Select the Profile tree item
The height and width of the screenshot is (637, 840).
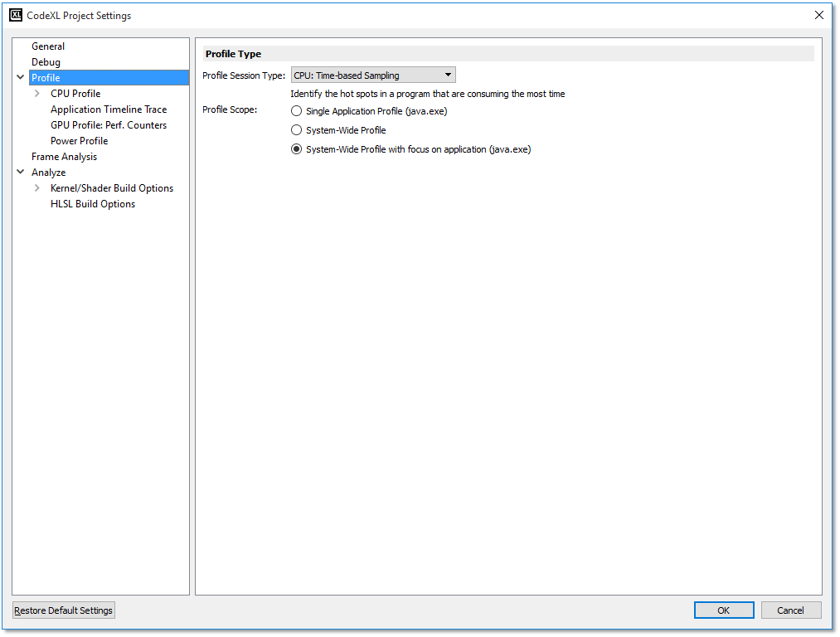109,78
